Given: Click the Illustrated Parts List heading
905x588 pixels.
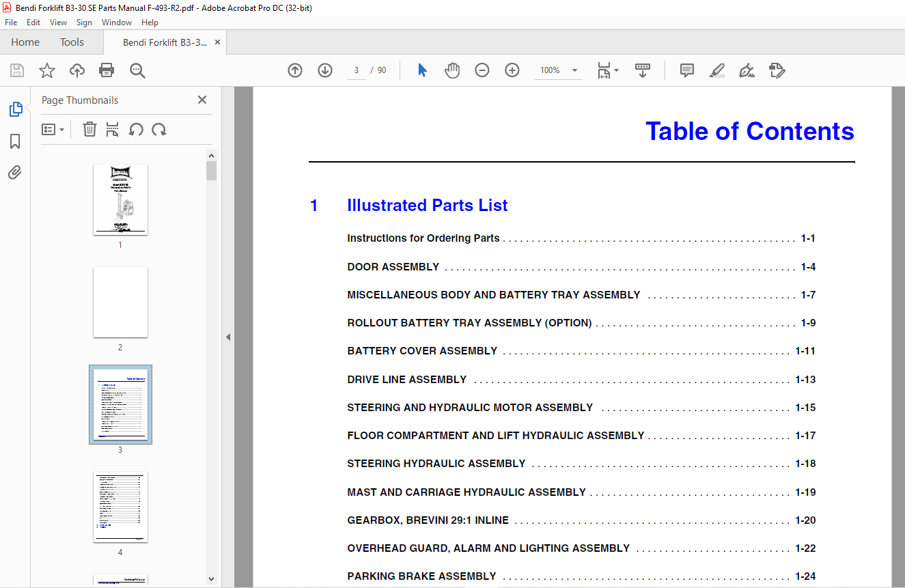Looking at the screenshot, I should click(427, 206).
